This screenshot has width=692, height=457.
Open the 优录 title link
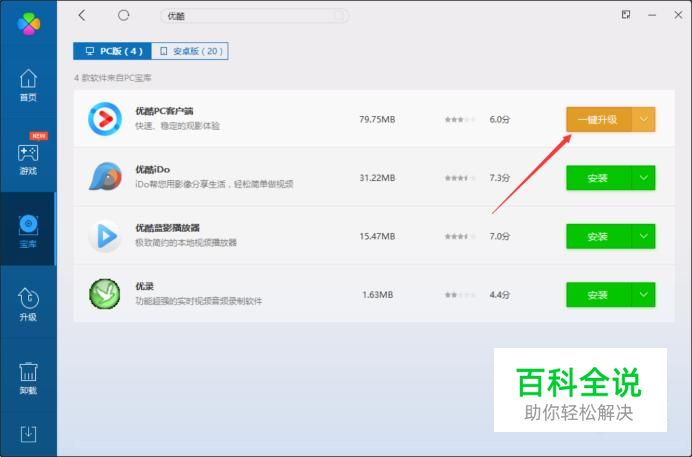pyautogui.click(x=144, y=286)
